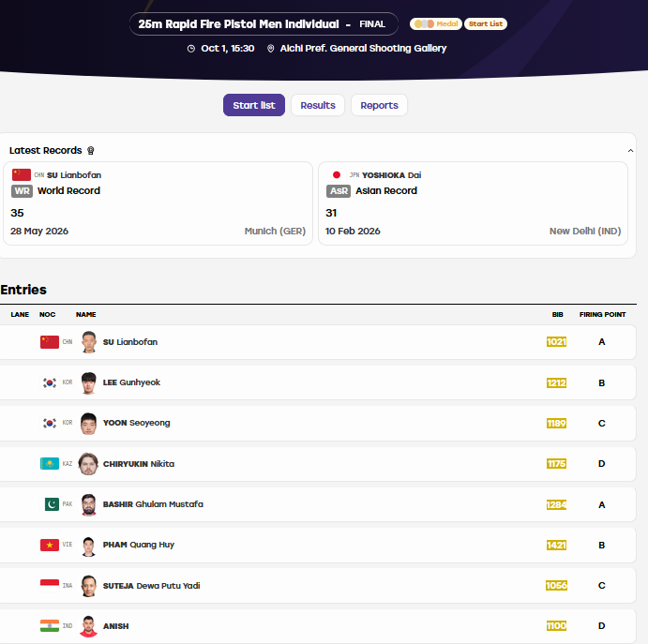Click the BIB column header
Viewport: 648px width, 644px height.
point(557,315)
